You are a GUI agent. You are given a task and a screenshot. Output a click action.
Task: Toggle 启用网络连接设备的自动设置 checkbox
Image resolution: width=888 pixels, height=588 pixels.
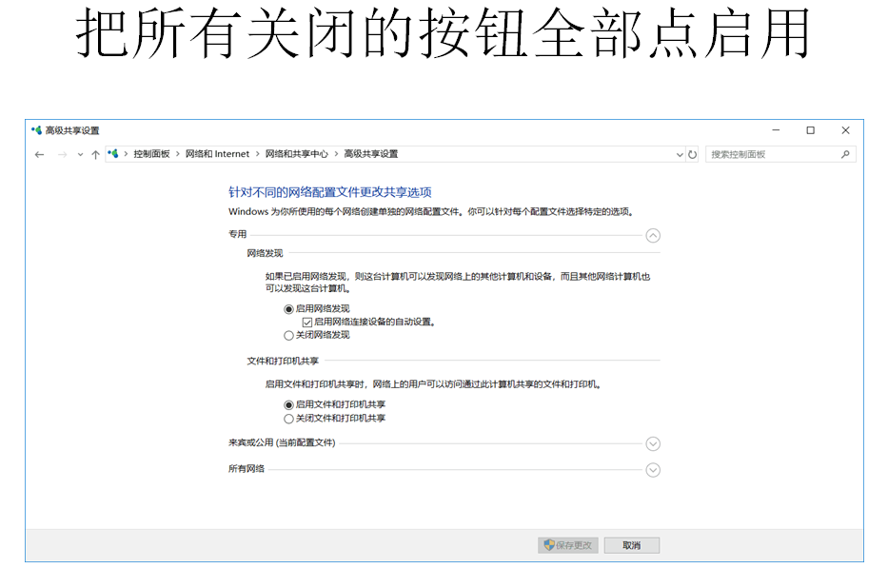307,322
